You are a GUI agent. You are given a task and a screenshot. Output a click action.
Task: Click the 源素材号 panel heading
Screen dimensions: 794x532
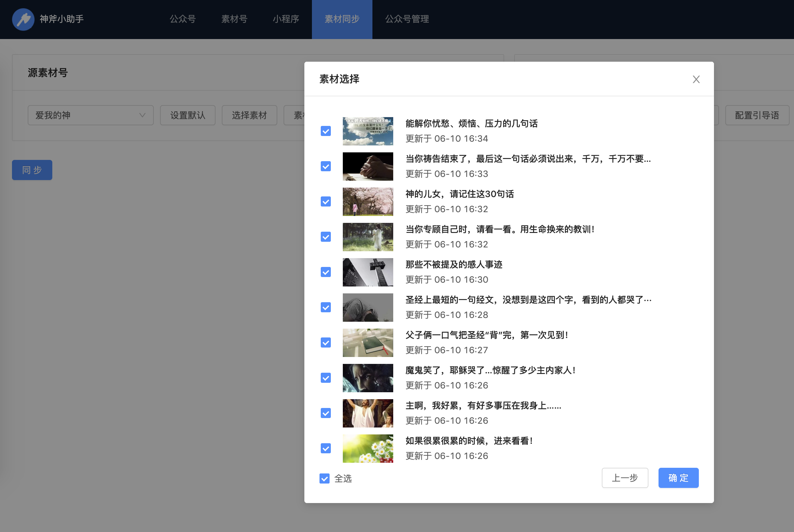pyautogui.click(x=48, y=73)
